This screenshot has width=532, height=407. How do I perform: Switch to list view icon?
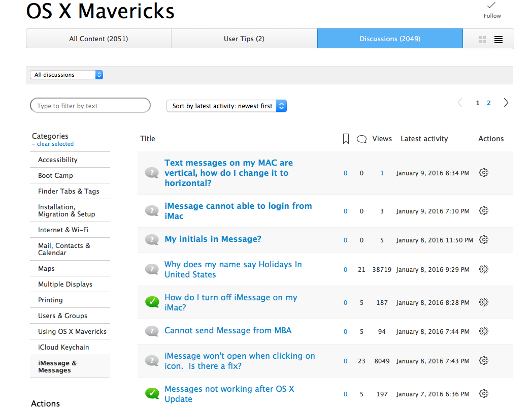498,40
